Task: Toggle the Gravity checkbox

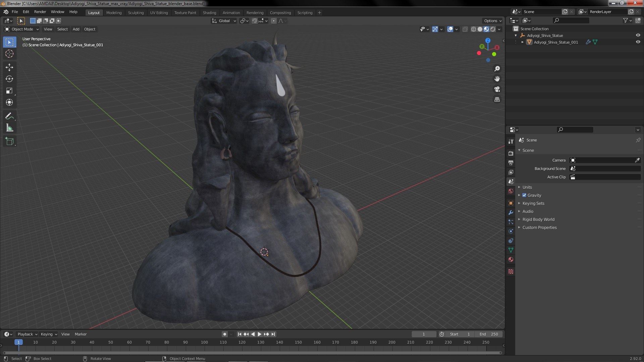Action: (524, 195)
